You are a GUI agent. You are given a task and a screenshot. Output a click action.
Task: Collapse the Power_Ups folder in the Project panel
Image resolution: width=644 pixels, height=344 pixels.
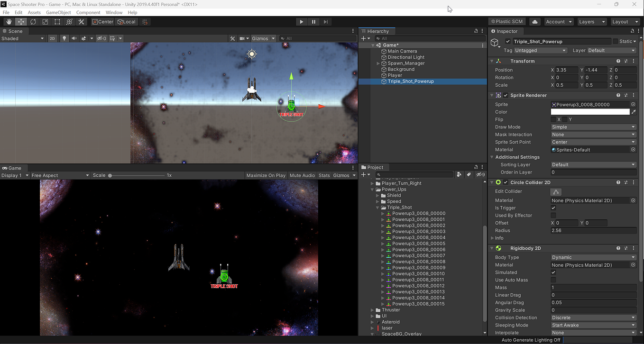coord(372,189)
